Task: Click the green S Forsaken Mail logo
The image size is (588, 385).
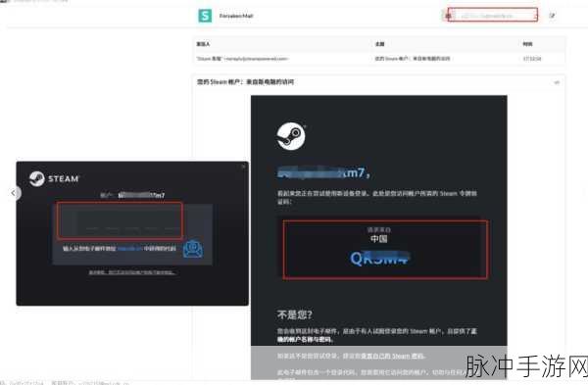Action: (x=205, y=16)
